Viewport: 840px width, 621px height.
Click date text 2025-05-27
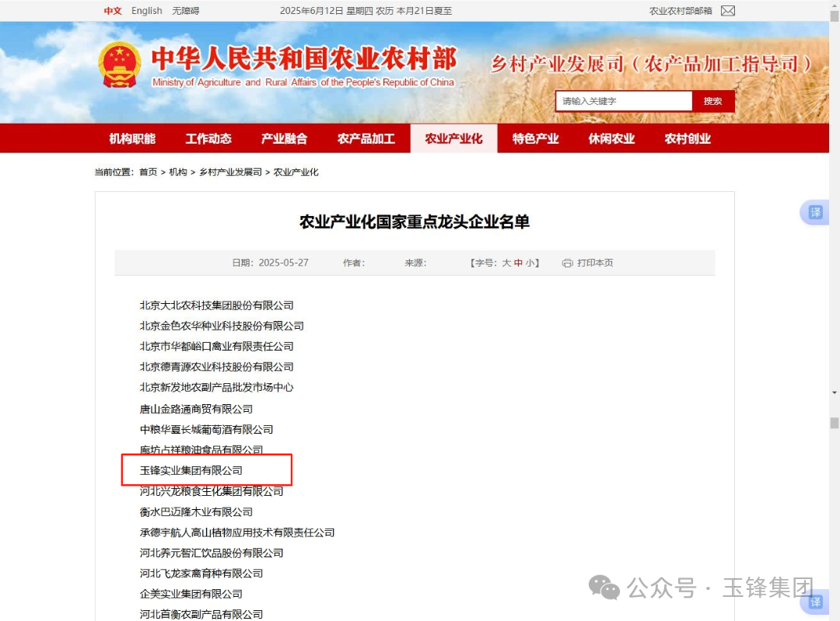pos(283,263)
